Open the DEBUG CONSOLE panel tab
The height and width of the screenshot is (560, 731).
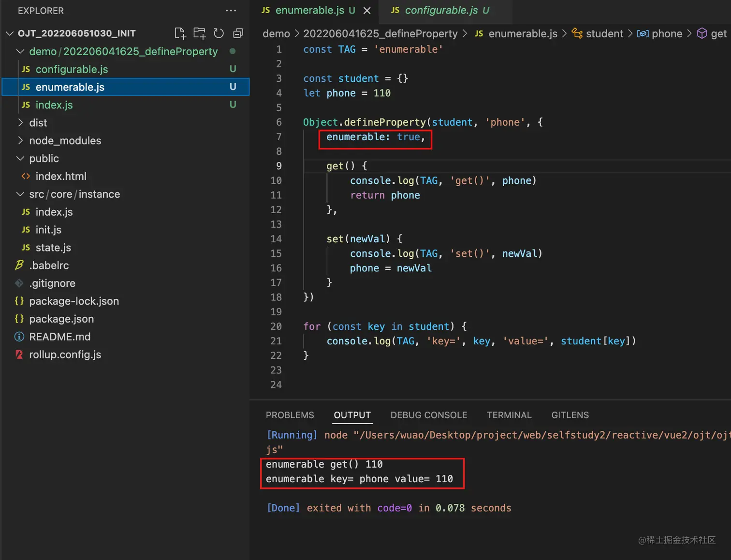(x=429, y=415)
